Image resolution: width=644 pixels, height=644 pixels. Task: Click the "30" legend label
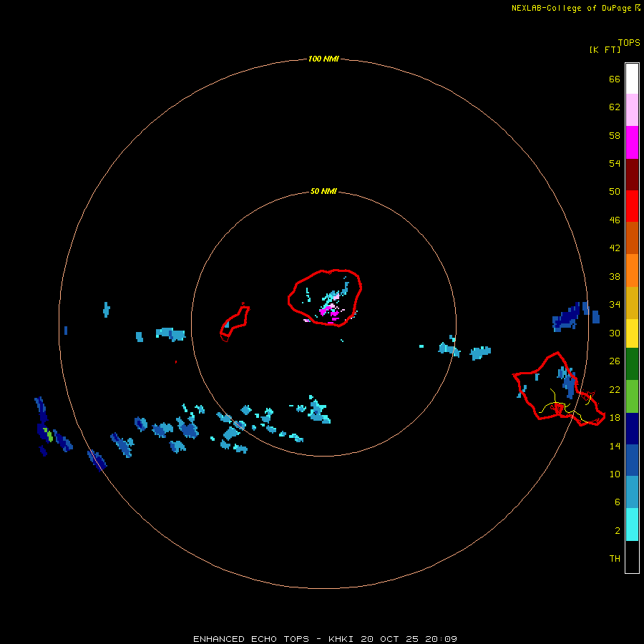click(x=615, y=333)
